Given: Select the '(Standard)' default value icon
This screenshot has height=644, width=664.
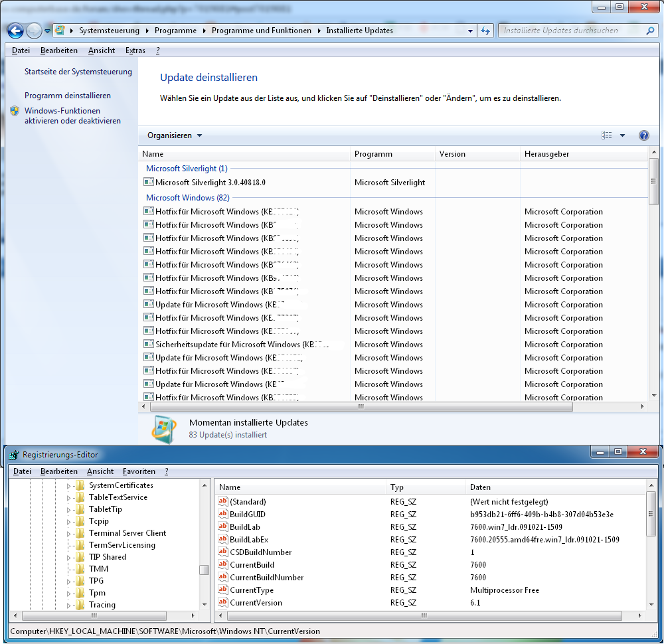Looking at the screenshot, I should (222, 501).
